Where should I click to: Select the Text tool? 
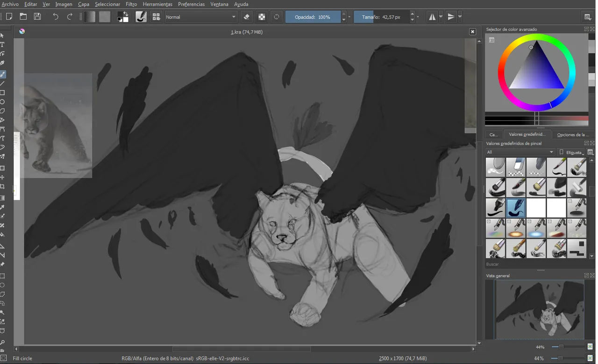point(2,45)
